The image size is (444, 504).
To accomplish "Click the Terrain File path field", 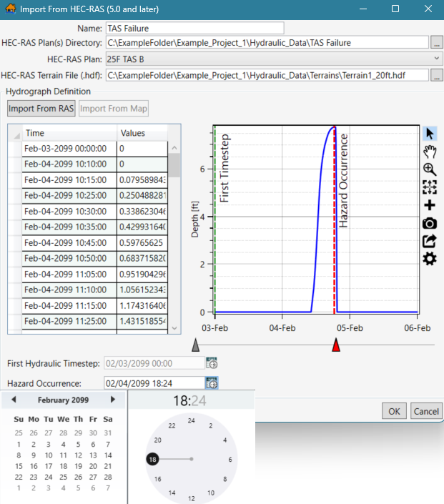I will point(267,75).
